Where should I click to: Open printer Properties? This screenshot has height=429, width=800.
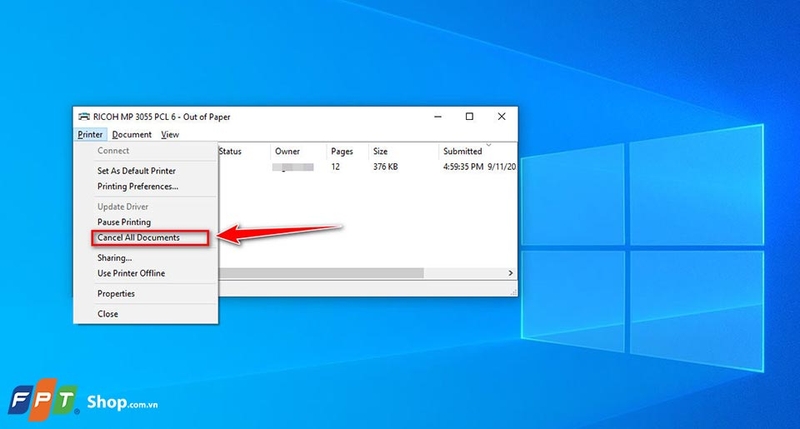[x=116, y=294]
